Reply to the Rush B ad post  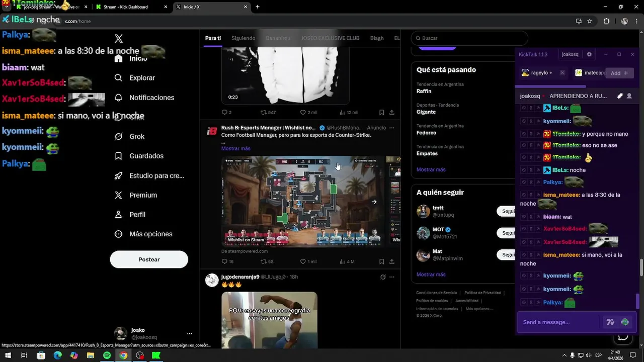click(x=227, y=261)
